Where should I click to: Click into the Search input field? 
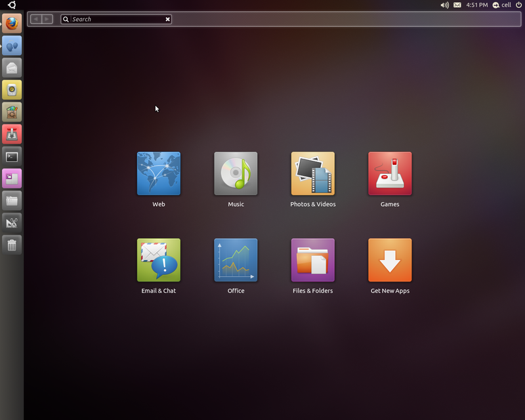(116, 20)
